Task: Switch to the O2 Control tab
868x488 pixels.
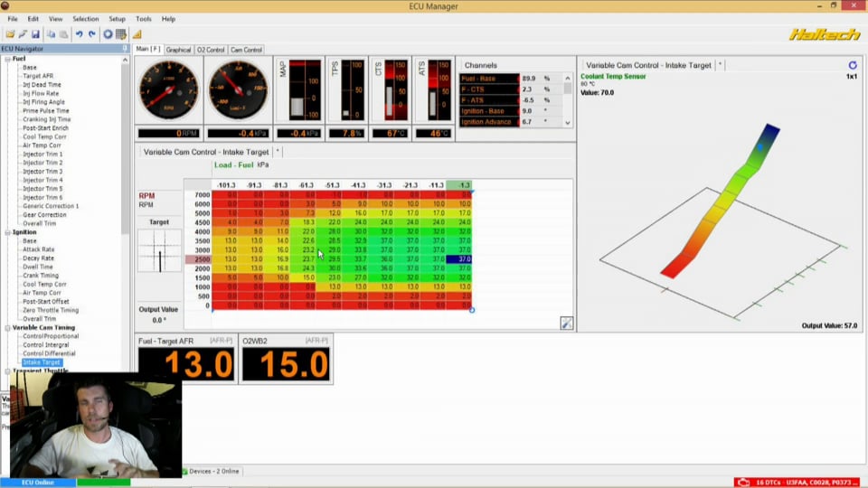Action: pos(211,50)
